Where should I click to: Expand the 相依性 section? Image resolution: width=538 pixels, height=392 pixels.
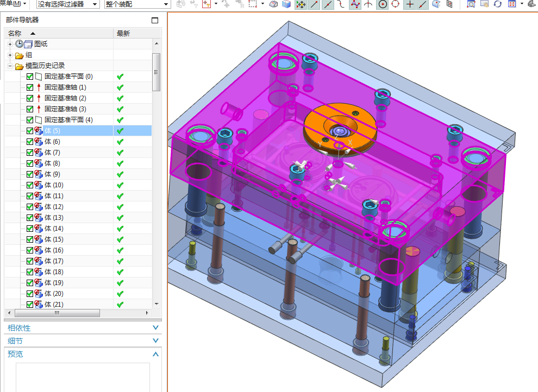(83, 328)
